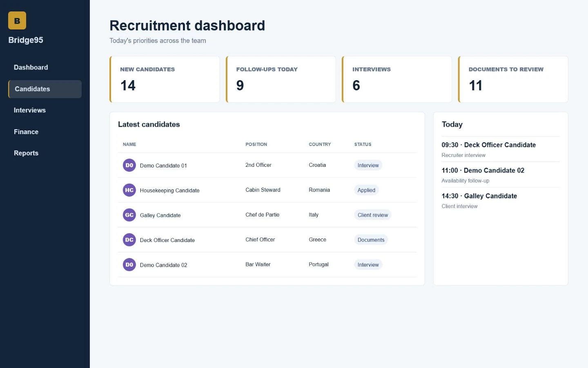The width and height of the screenshot is (588, 368).
Task: Click the "Chief Officer" position cell
Action: click(260, 240)
